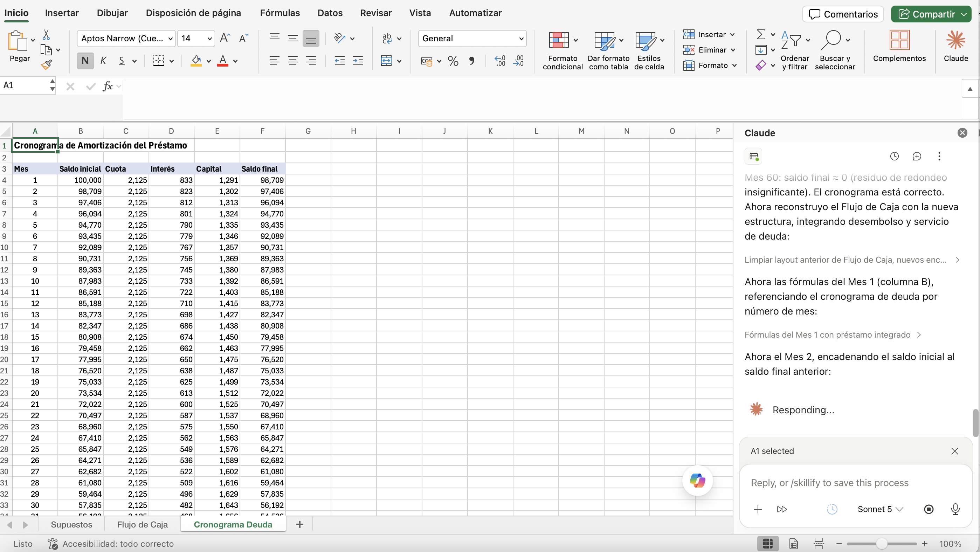Image resolution: width=980 pixels, height=552 pixels.
Task: Click the increase indent icon
Action: (358, 61)
